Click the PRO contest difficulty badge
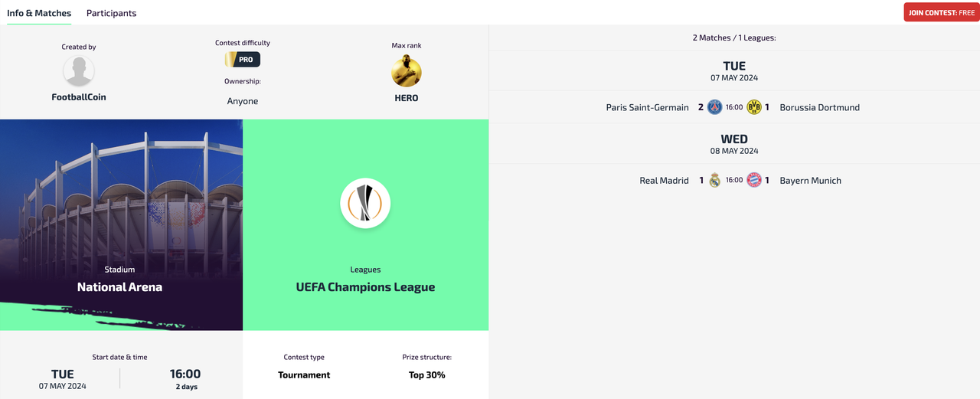 243,59
